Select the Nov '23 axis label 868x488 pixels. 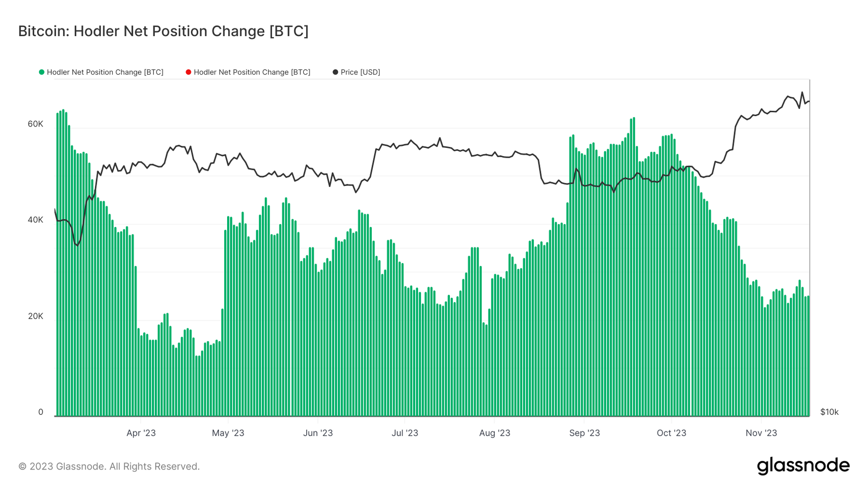click(x=761, y=433)
